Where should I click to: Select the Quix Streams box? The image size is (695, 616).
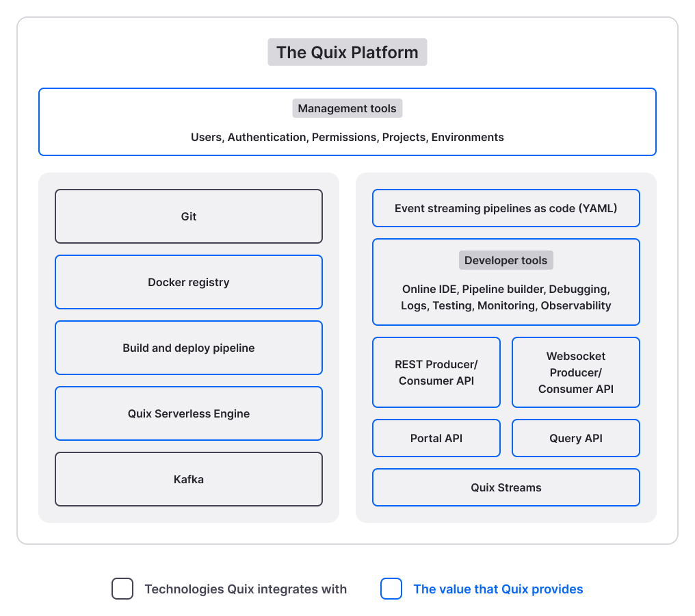(506, 487)
